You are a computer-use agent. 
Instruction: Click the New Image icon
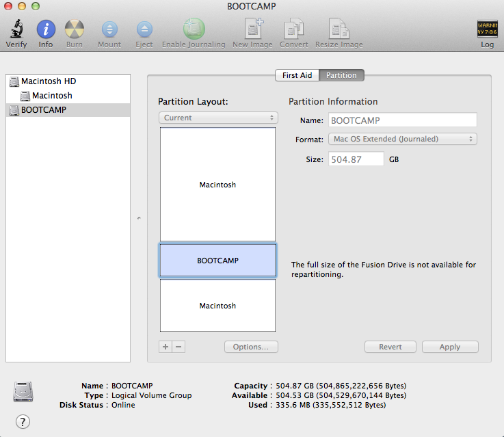coord(253,29)
